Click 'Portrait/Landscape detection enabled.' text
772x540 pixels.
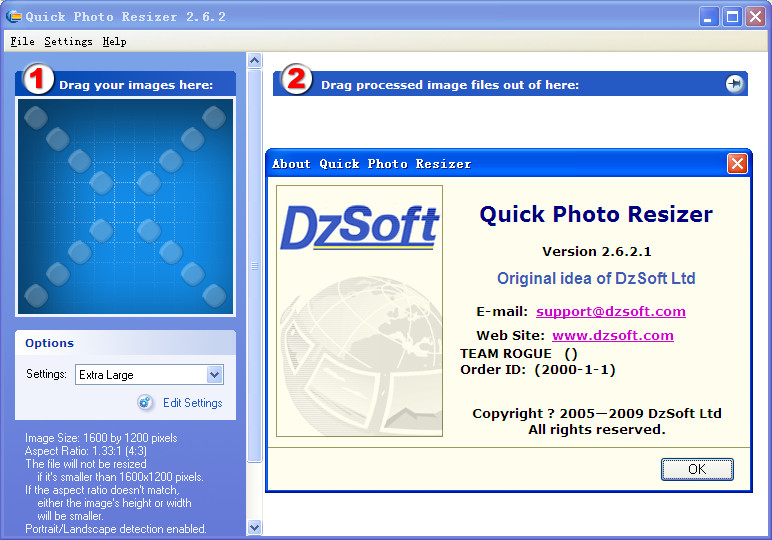click(x=116, y=529)
